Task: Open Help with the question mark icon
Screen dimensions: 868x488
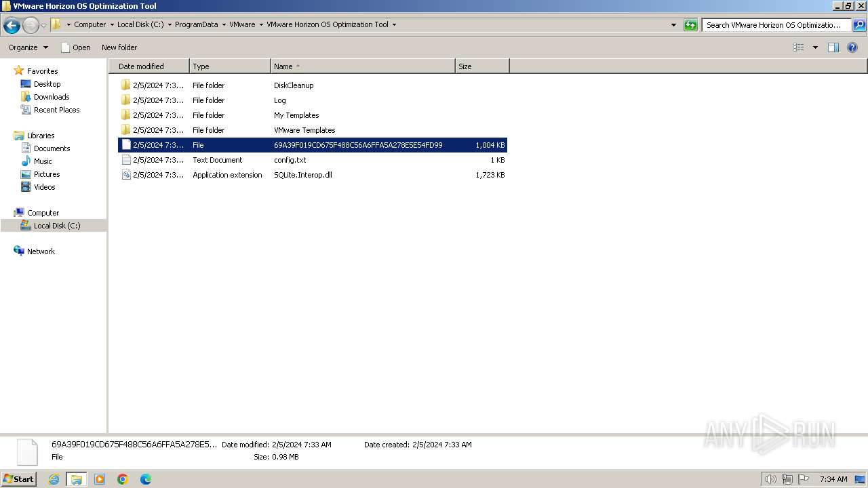Action: coord(853,47)
